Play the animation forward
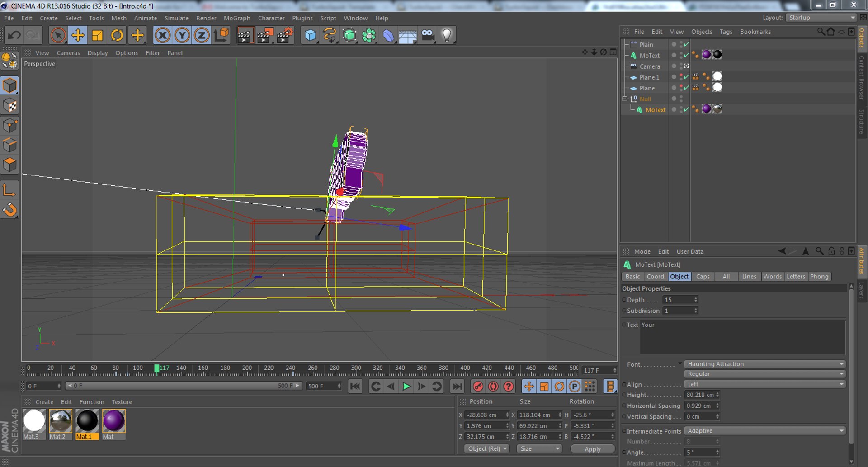Viewport: 868px width, 467px height. click(406, 387)
